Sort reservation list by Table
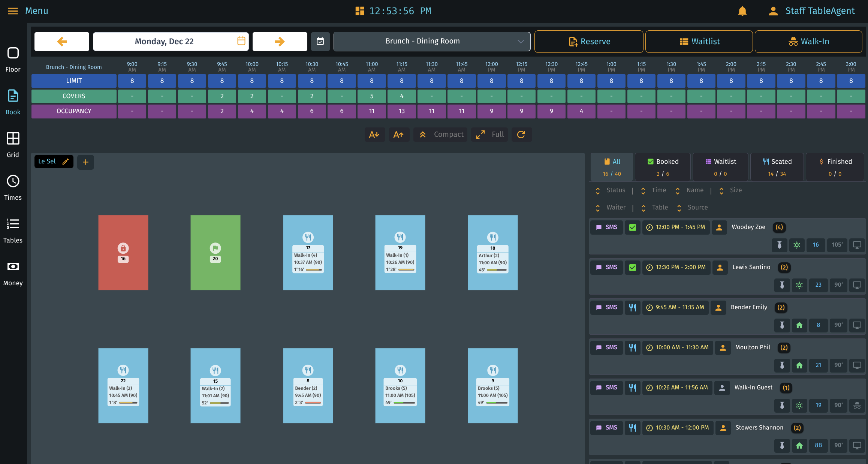Viewport: 868px width, 464px height. point(660,208)
